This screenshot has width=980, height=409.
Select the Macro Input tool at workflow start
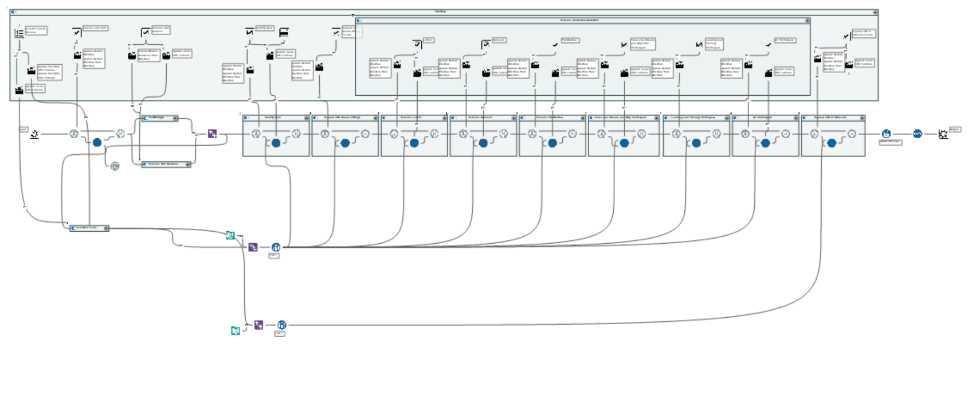[x=34, y=134]
